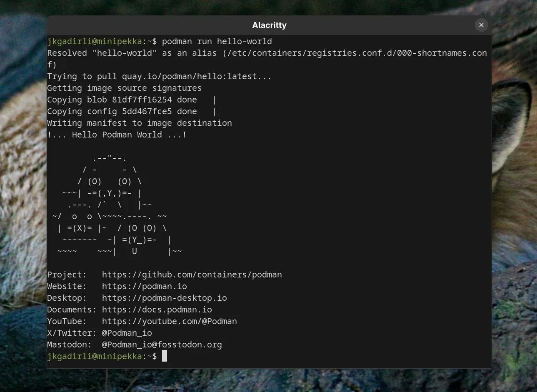Click the "Project:" label
The image size is (537, 392).
[67, 275]
